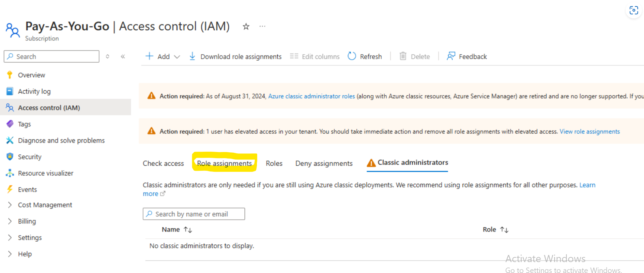Collapse the sidebar with the double-chevron icon

(x=123, y=57)
